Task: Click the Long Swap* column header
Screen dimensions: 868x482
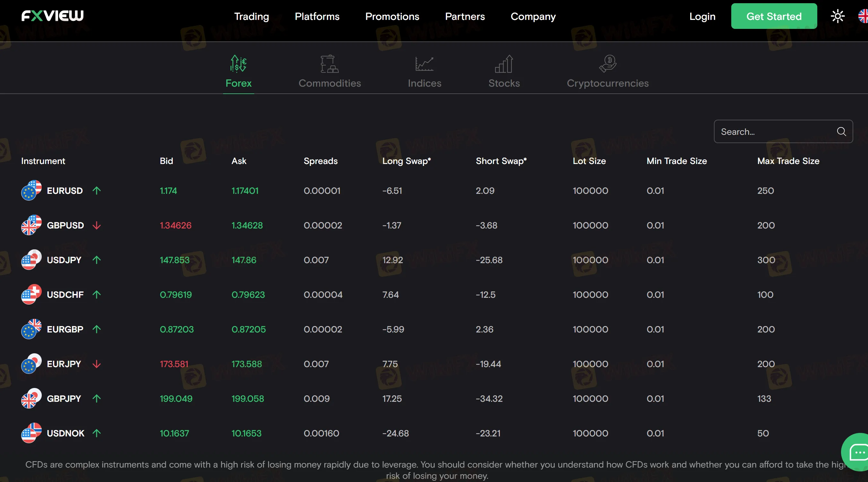Action: tap(406, 161)
